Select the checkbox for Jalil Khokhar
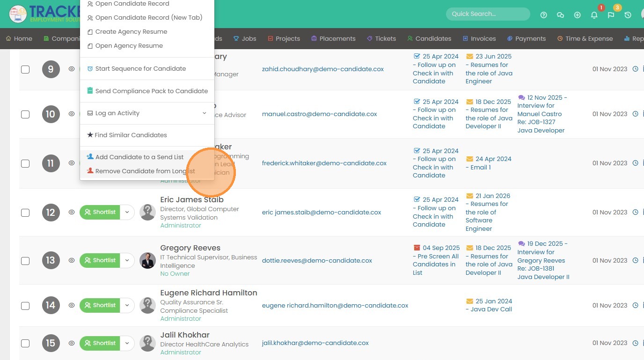 pos(25,344)
